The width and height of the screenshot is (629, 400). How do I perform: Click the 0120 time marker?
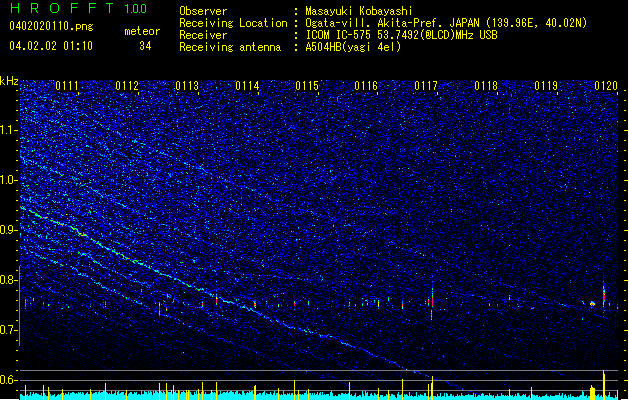tap(606, 86)
